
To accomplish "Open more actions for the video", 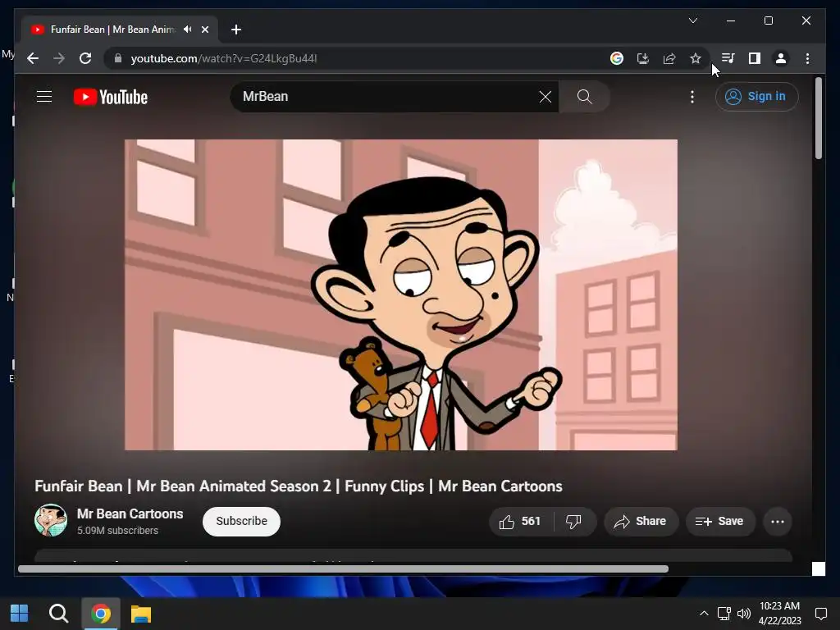I will pyautogui.click(x=778, y=521).
